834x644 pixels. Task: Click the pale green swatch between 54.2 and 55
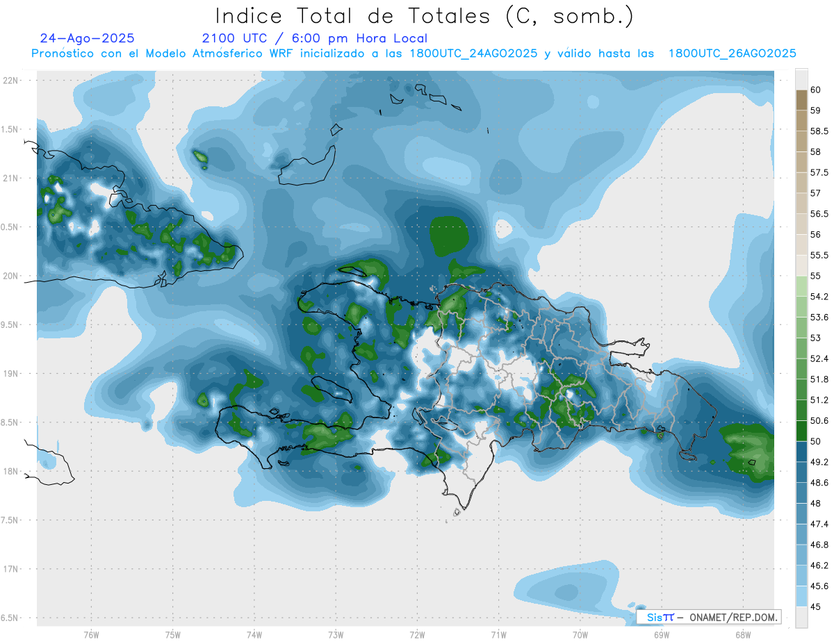tap(801, 286)
